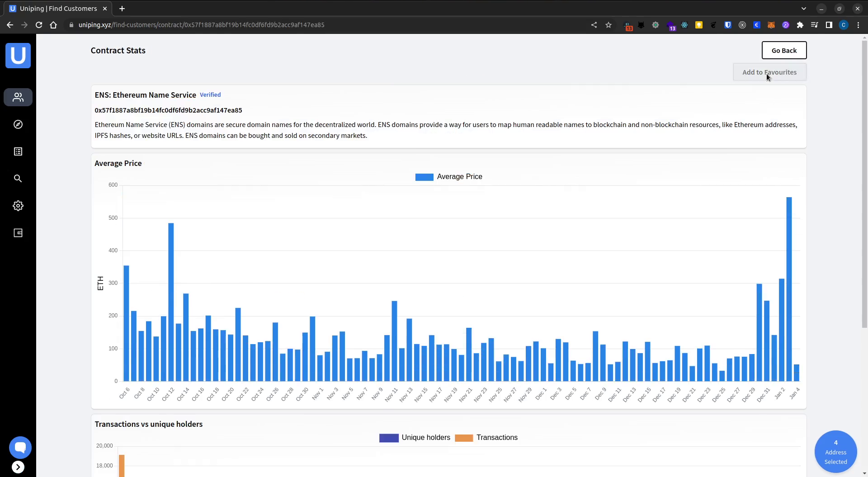Click the Oct 12 average price bar
This screenshot has width=868, height=477.
tap(171, 302)
